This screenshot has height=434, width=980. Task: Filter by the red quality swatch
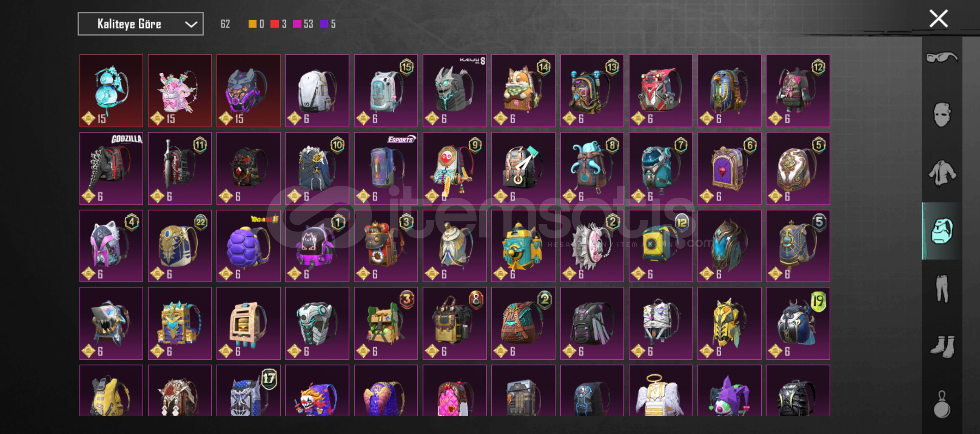coord(274,24)
